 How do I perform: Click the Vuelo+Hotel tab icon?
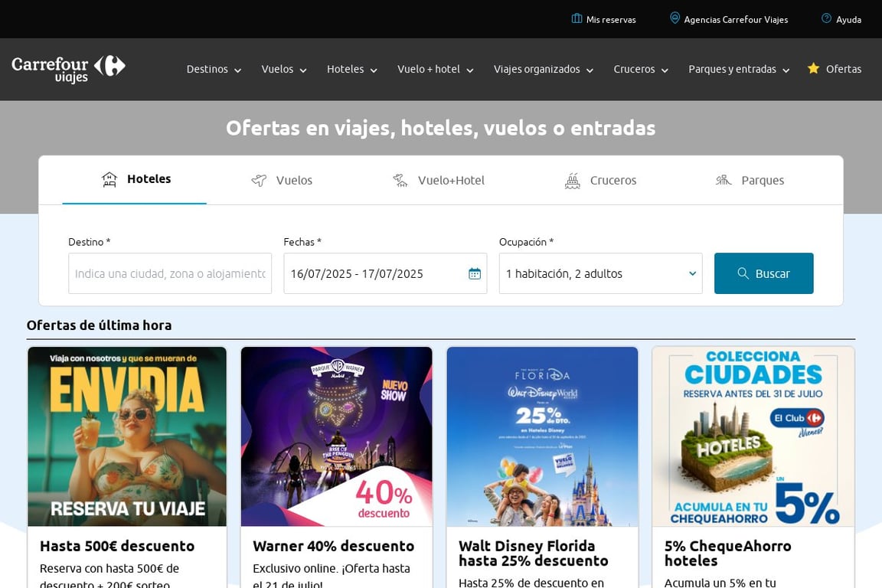(400, 180)
